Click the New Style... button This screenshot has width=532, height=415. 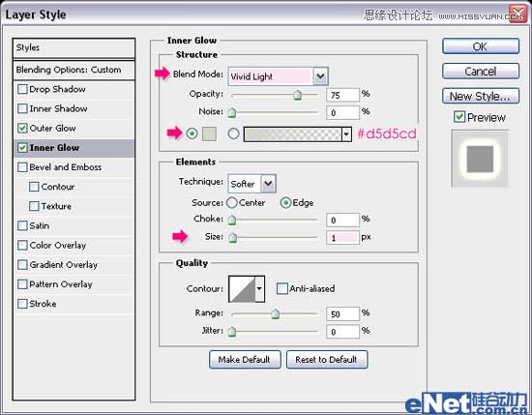point(481,96)
